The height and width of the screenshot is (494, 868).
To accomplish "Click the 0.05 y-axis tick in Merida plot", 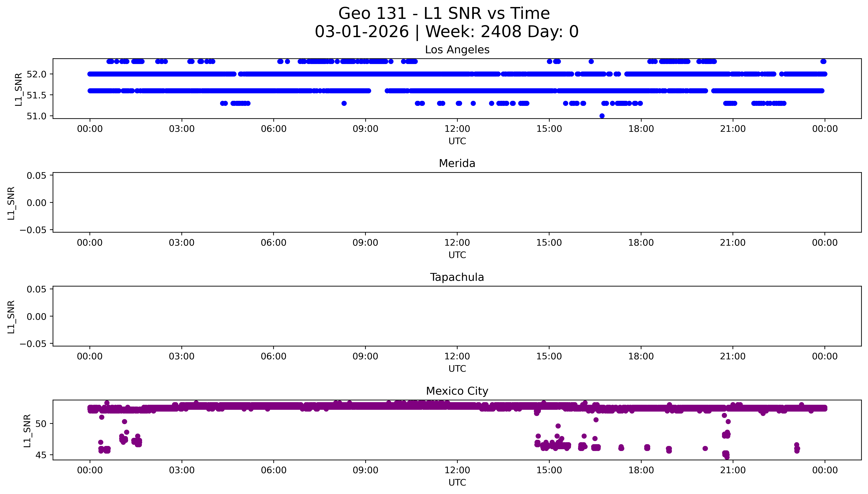I will click(x=37, y=175).
